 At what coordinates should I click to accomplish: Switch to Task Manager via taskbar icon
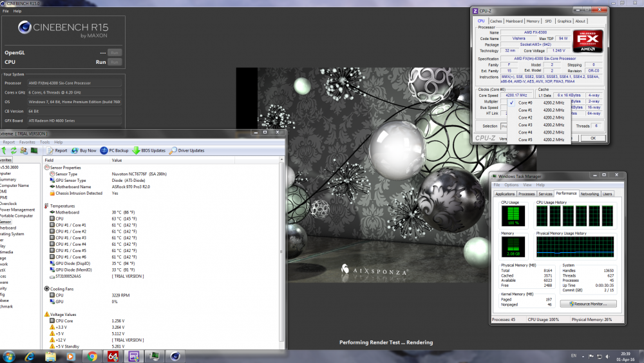pyautogui.click(x=155, y=357)
